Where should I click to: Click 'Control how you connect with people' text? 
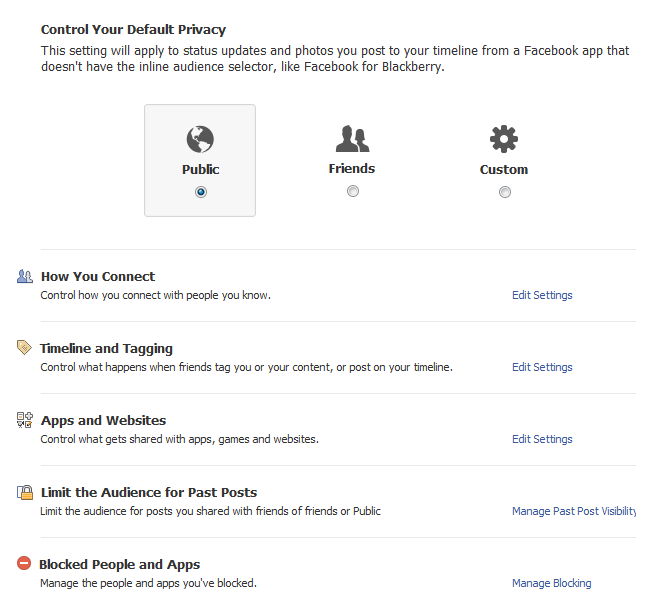click(156, 295)
